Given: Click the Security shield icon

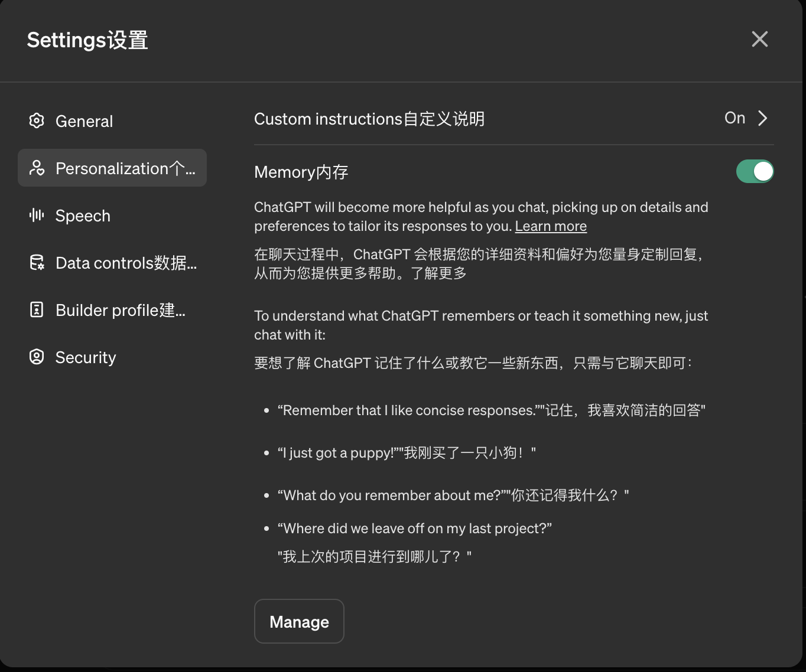Looking at the screenshot, I should coord(37,357).
